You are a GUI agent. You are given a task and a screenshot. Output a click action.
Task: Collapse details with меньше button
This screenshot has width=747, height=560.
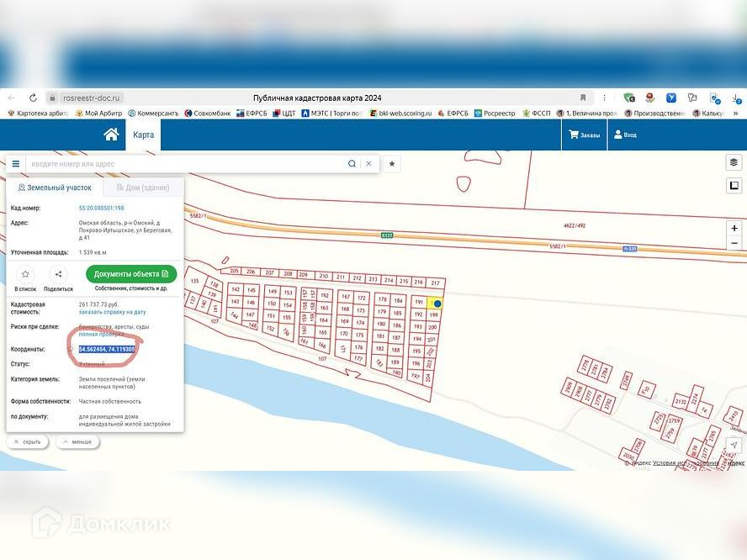pyautogui.click(x=77, y=442)
